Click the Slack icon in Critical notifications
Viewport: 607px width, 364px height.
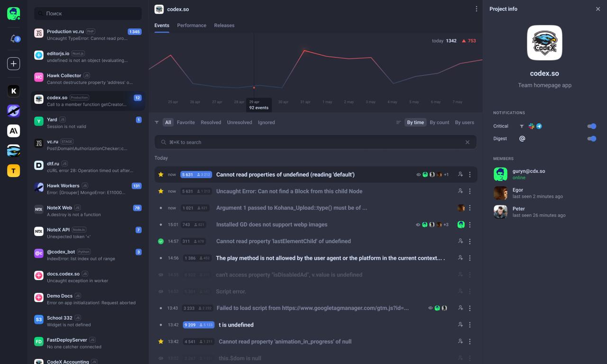pos(532,126)
